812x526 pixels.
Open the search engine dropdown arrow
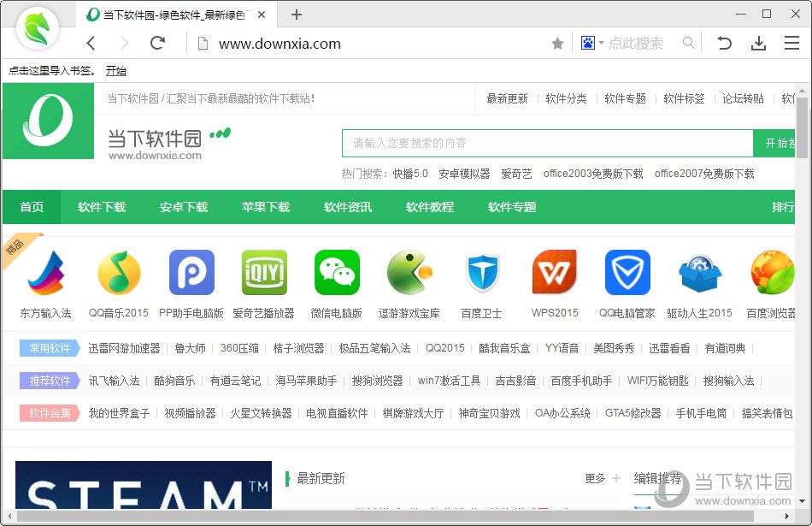coord(601,43)
